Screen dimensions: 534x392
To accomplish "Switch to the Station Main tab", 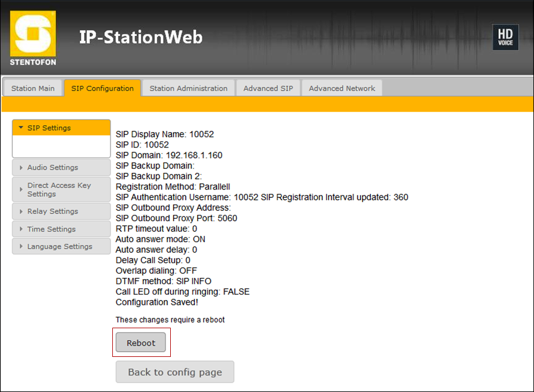I will (33, 88).
